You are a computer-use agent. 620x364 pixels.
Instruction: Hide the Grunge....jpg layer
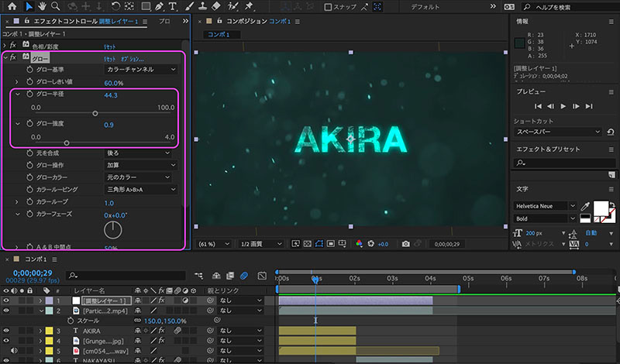(6, 341)
